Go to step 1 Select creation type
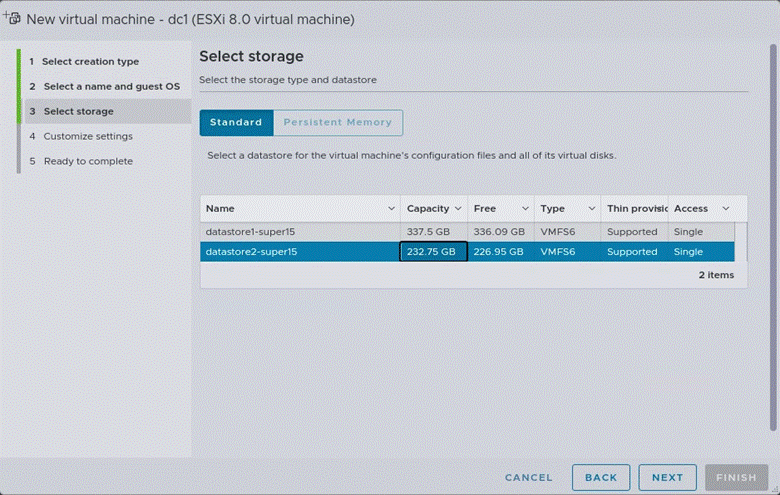Viewport: 780px width, 495px height. click(90, 62)
